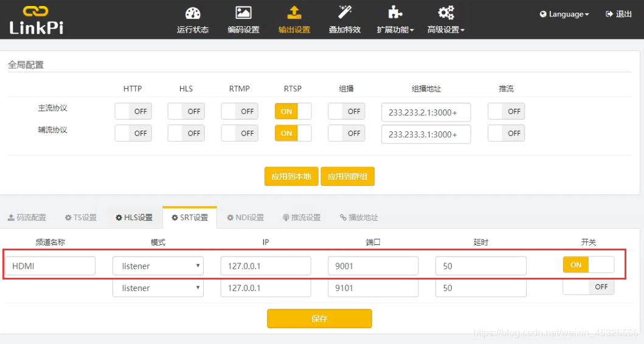Select the SRT设置 tab
Screen dimensions: 644x344
pos(190,218)
